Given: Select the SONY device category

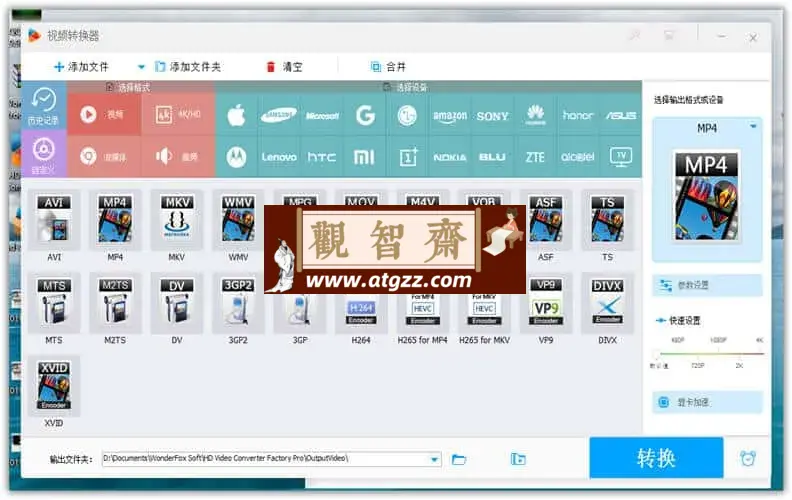Looking at the screenshot, I should point(492,116).
